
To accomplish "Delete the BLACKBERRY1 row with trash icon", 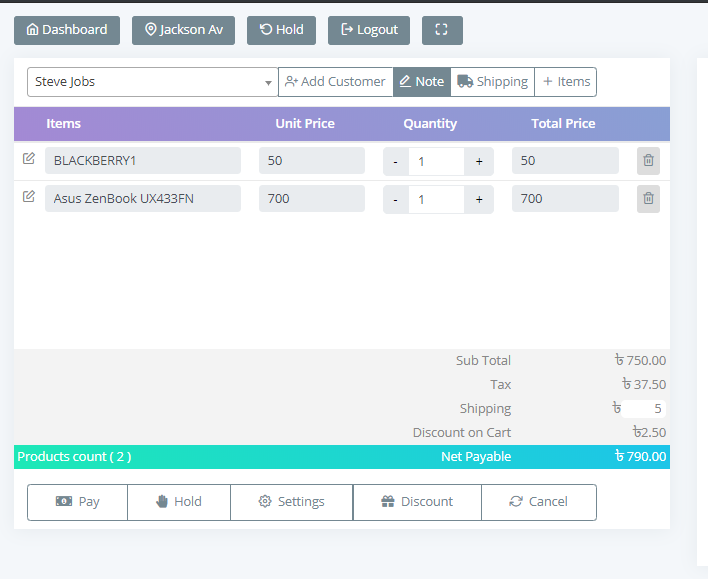I will coord(648,161).
